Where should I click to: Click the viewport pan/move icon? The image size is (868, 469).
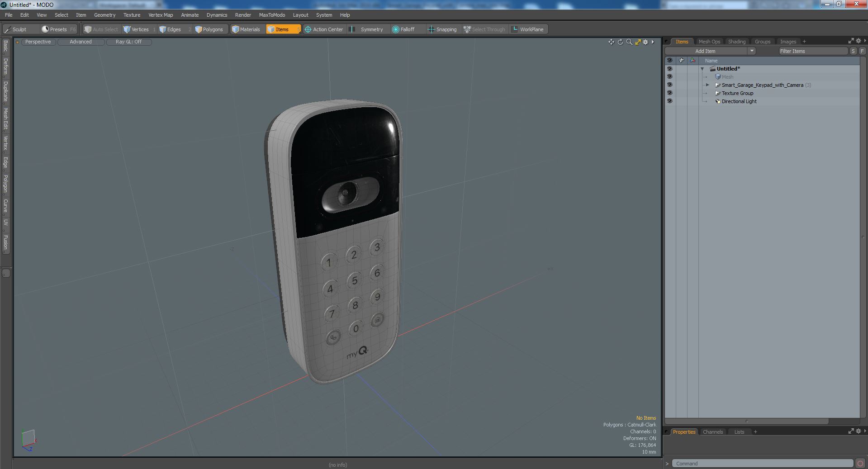(611, 42)
